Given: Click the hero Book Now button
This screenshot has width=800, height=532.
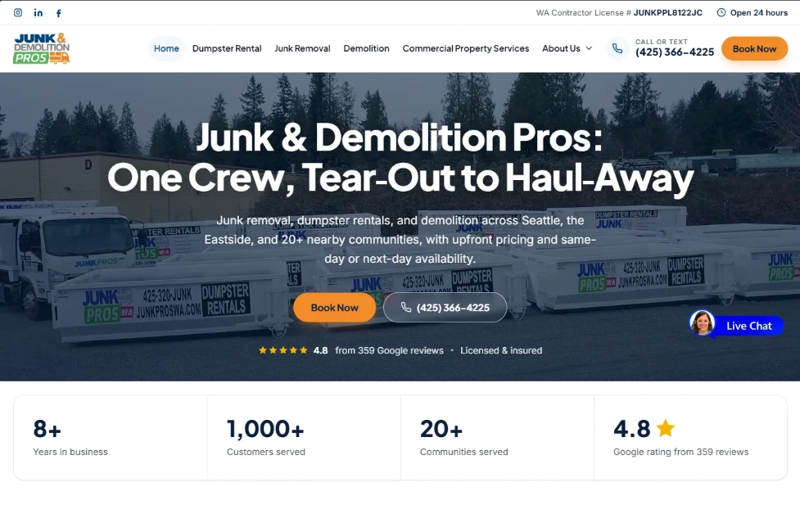Looking at the screenshot, I should [335, 308].
